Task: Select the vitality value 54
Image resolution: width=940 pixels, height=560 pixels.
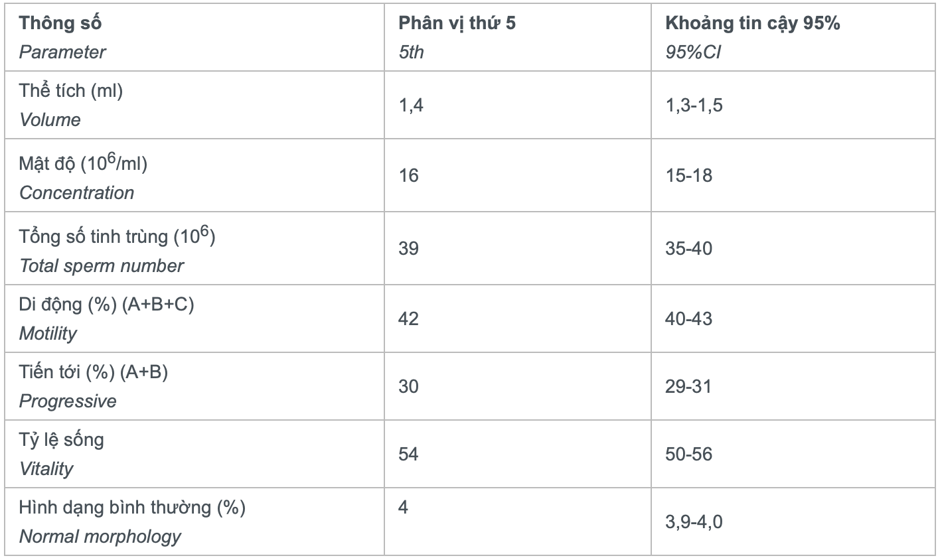Action: [x=409, y=454]
